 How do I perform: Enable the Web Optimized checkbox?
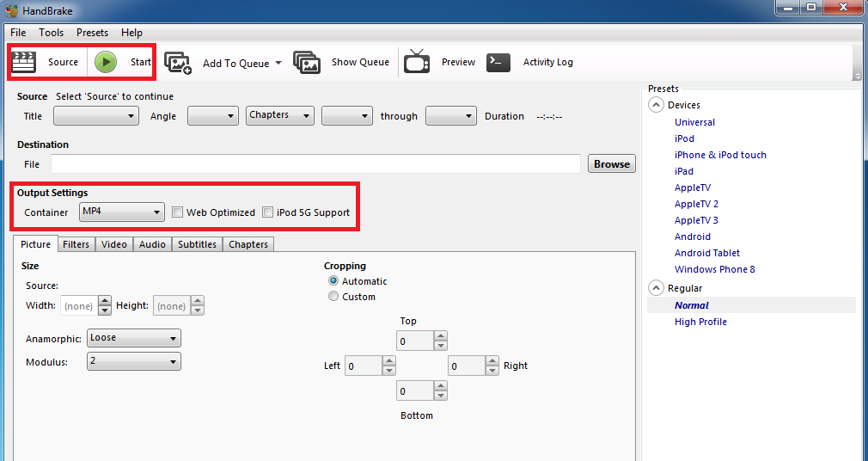[x=177, y=212]
